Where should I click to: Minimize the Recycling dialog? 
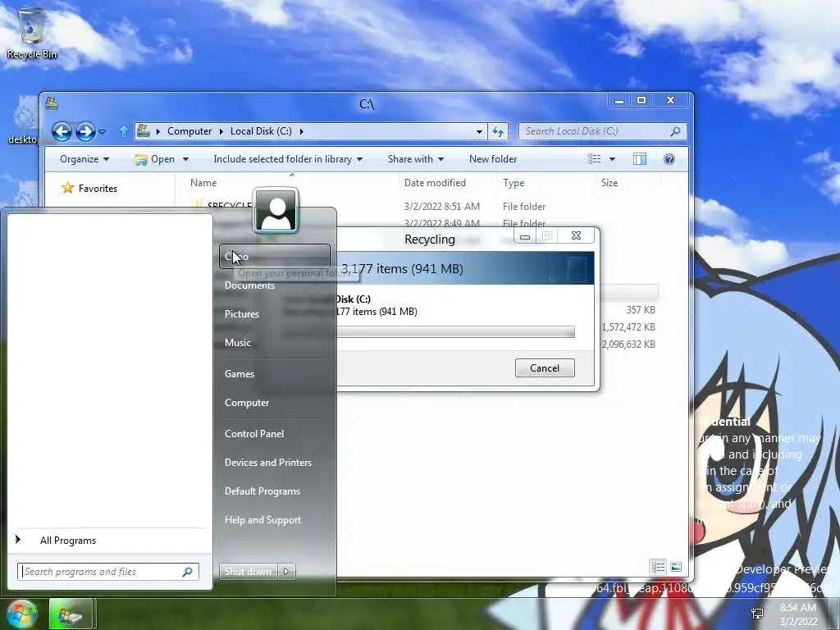(525, 235)
